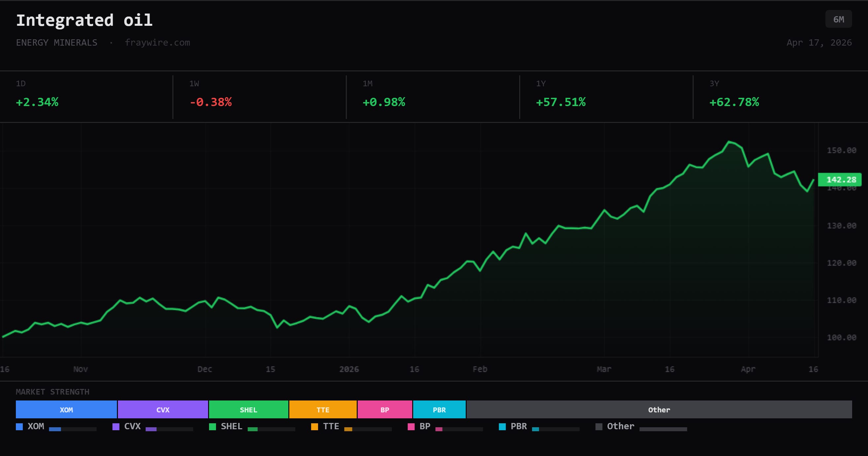Select the CVX segment in market strength bar
This screenshot has width=868, height=456.
[x=163, y=409]
